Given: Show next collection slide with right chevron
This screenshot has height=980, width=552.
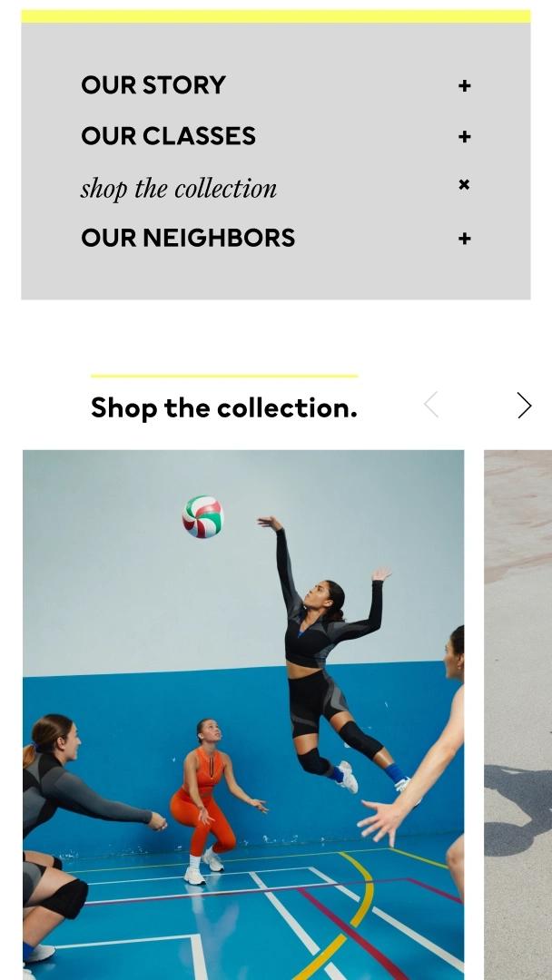Looking at the screenshot, I should point(524,406).
